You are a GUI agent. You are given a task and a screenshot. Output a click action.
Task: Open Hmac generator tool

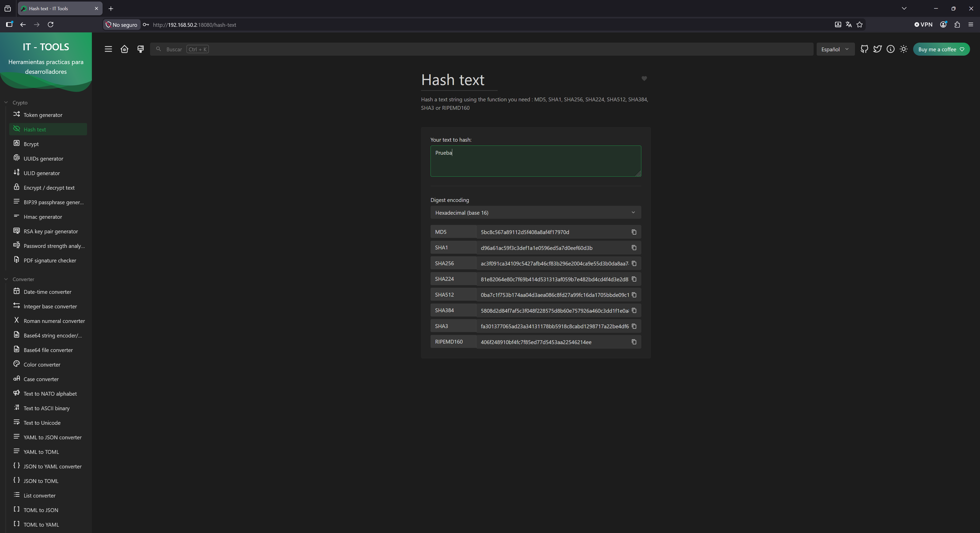pyautogui.click(x=48, y=216)
